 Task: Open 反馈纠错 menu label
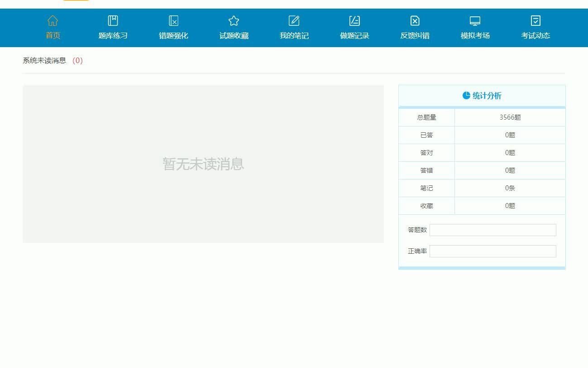click(415, 35)
